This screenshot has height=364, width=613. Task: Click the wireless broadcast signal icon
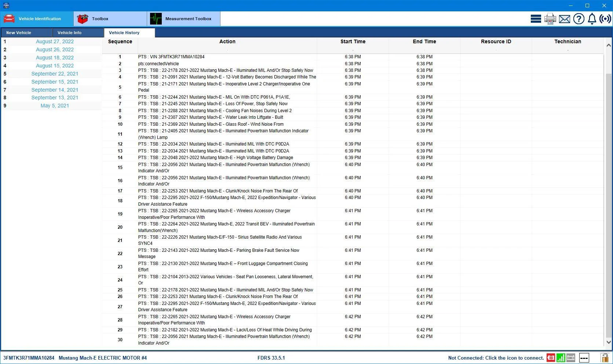pos(605,19)
